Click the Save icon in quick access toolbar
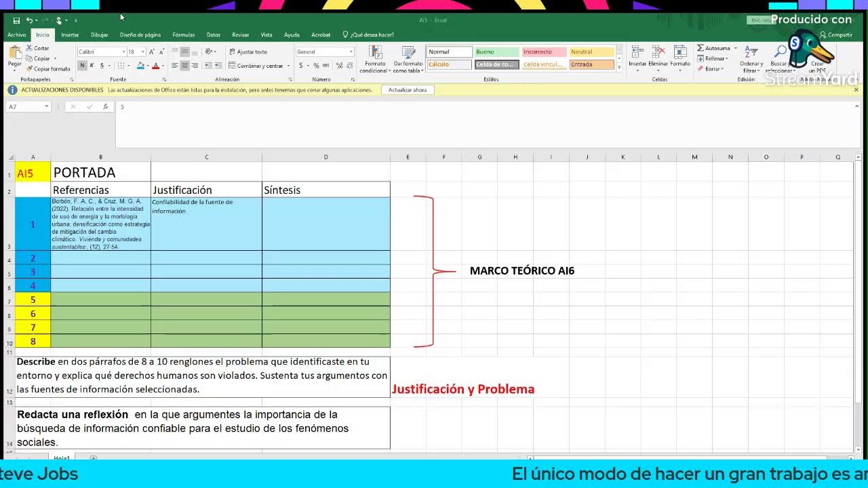Image resolution: width=868 pixels, height=488 pixels. (x=17, y=21)
